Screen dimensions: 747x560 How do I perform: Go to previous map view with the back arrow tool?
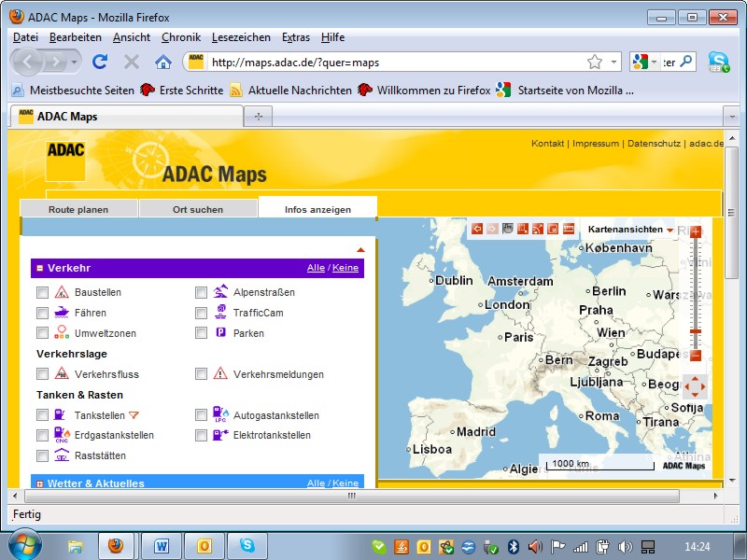click(477, 229)
